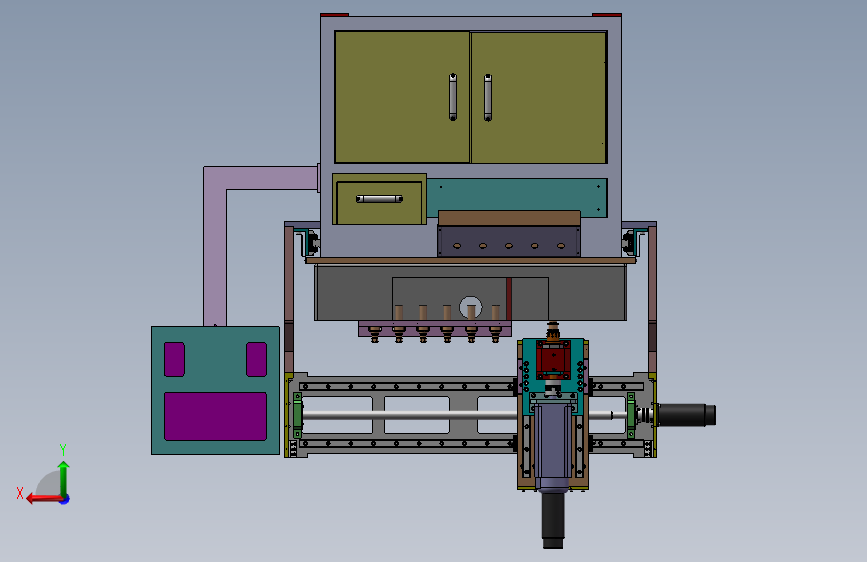The image size is (867, 562).
Task: Click the red X axis arrow of triad
Action: [x=44, y=499]
